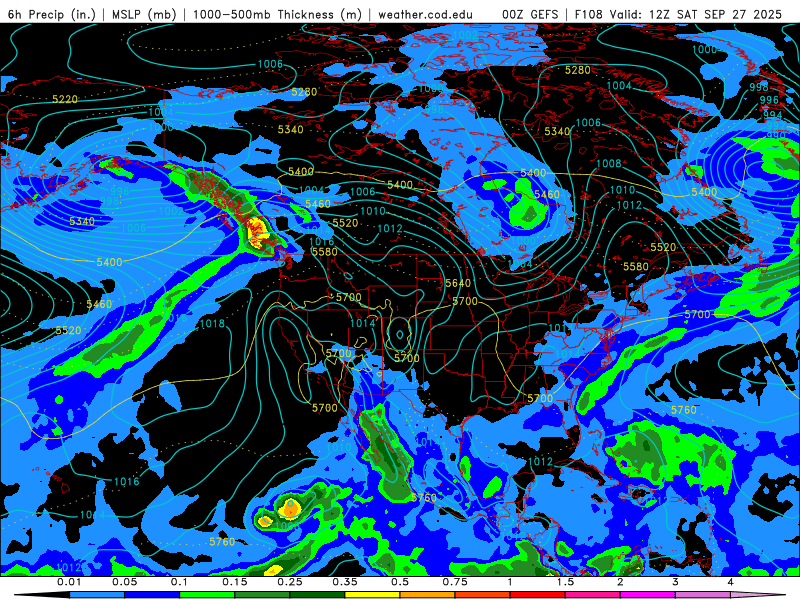Click the 0.1 legend value

[179, 582]
